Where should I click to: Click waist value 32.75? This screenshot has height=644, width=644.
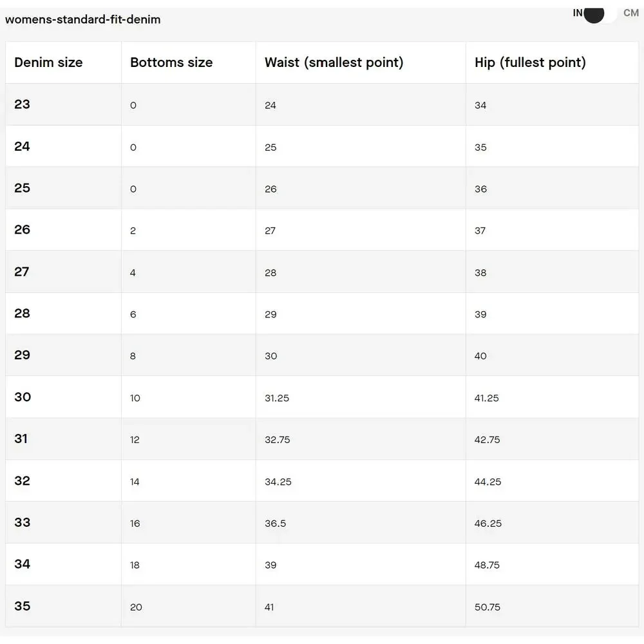tap(278, 440)
